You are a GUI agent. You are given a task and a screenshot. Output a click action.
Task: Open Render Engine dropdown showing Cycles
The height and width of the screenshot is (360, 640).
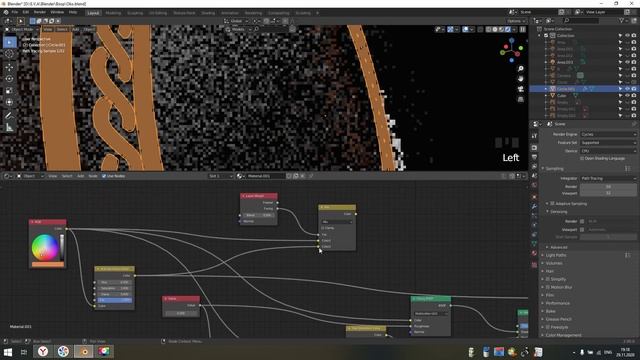[x=608, y=134]
